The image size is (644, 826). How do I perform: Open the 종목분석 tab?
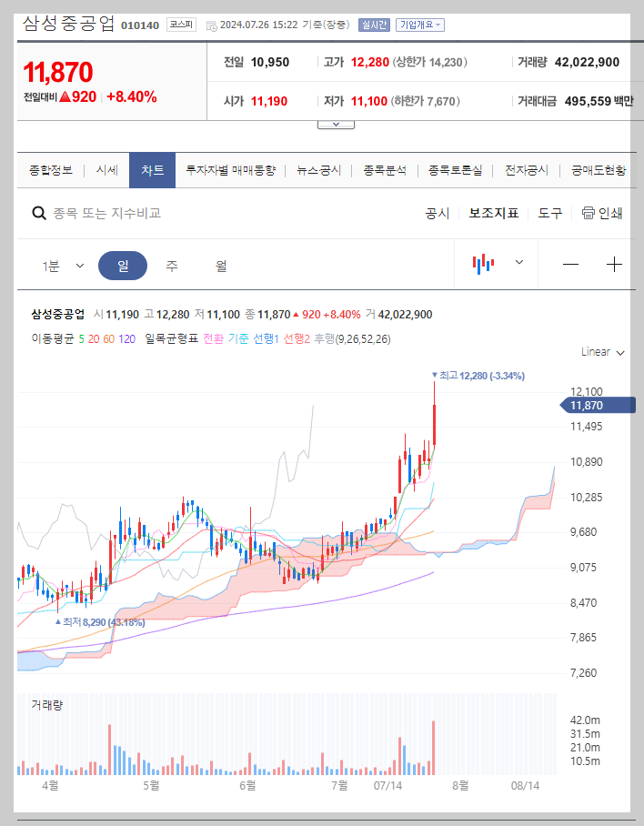coord(385,170)
